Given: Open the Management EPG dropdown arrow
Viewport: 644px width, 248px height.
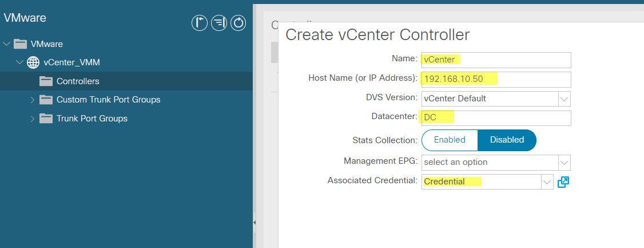Looking at the screenshot, I should (565, 163).
